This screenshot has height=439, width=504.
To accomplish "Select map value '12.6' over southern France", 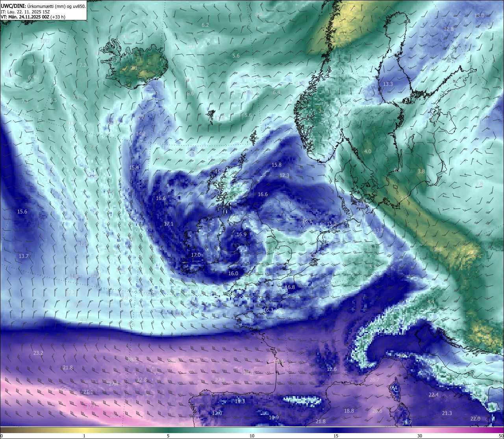I will (332, 369).
